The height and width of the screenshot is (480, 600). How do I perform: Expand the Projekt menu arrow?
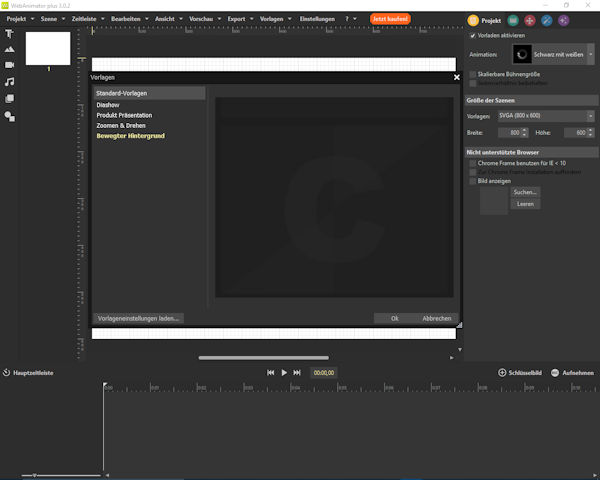coord(33,19)
